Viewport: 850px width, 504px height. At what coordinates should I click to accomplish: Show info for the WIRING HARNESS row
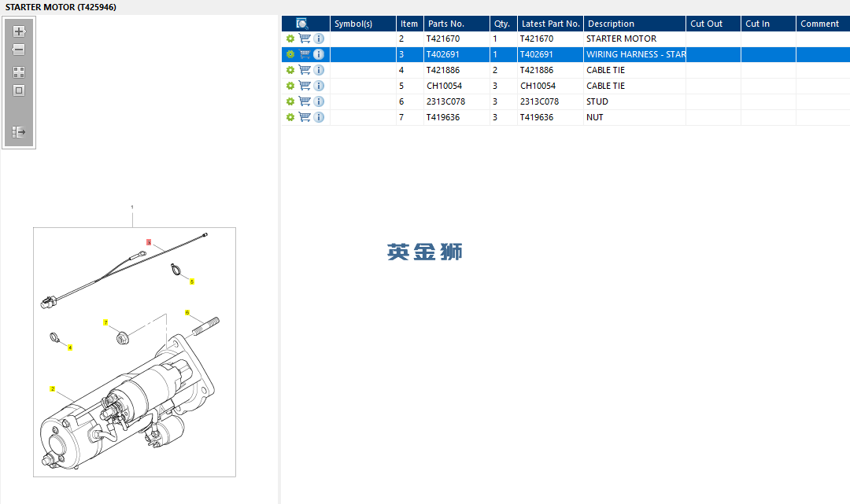coord(319,54)
